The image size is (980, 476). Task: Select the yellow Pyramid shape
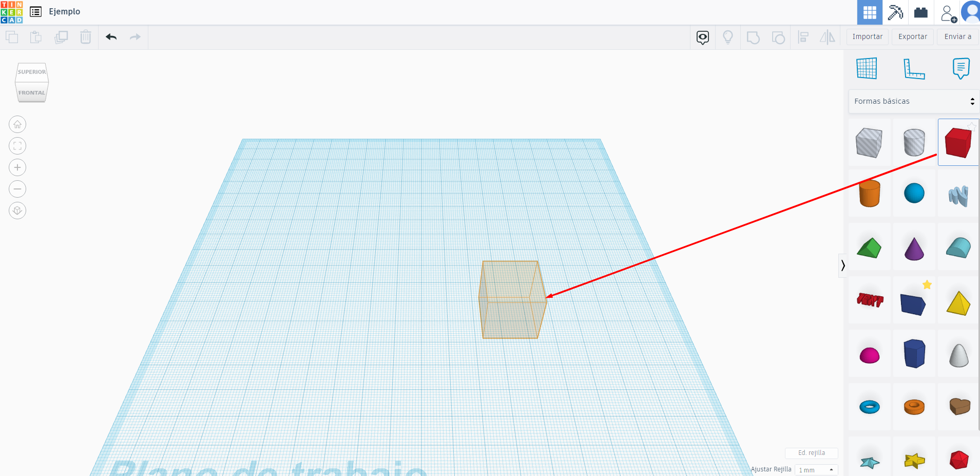tap(958, 303)
